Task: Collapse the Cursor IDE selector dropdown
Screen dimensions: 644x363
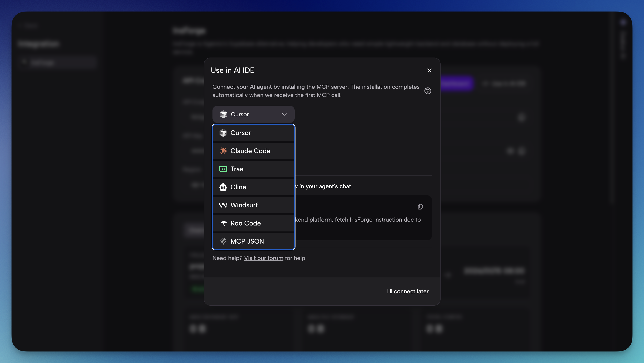Action: [253, 114]
